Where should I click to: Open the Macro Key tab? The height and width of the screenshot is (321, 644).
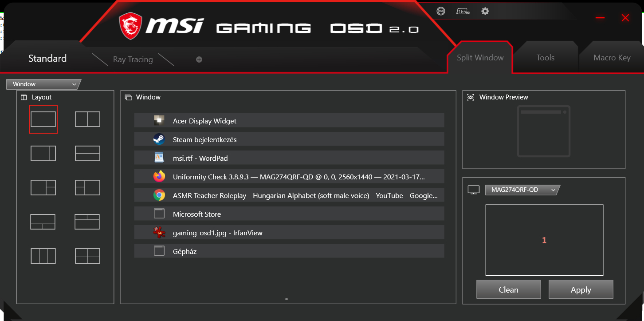(x=612, y=58)
